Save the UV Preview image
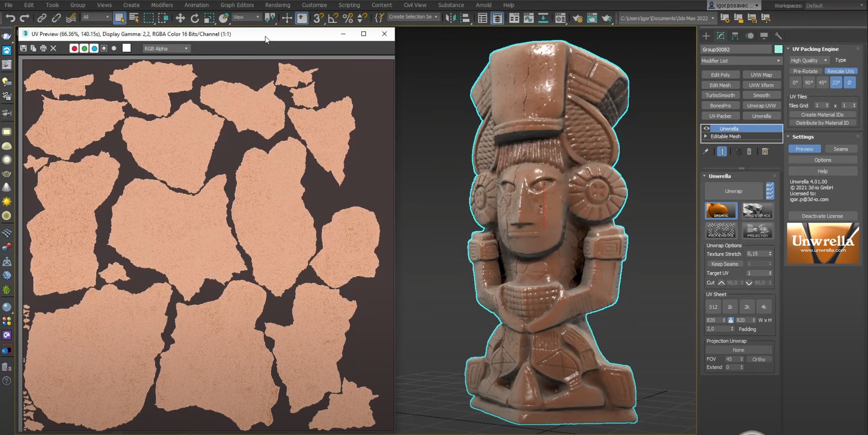Image resolution: width=868 pixels, height=435 pixels. point(23,48)
